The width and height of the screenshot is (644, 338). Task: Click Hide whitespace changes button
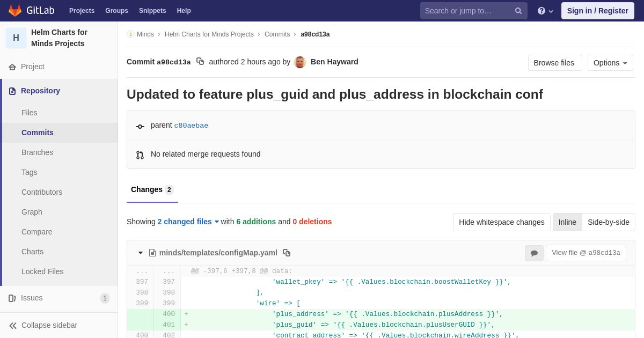(x=502, y=222)
